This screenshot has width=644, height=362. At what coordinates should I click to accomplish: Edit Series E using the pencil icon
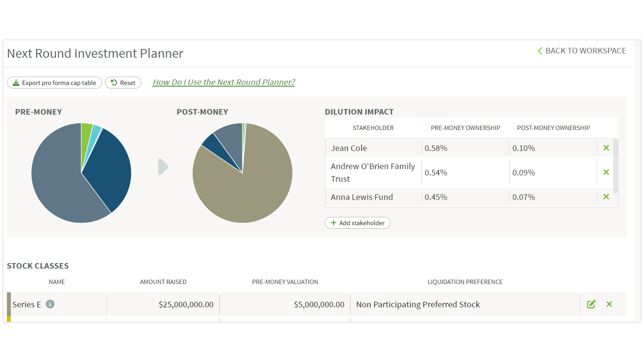[591, 304]
